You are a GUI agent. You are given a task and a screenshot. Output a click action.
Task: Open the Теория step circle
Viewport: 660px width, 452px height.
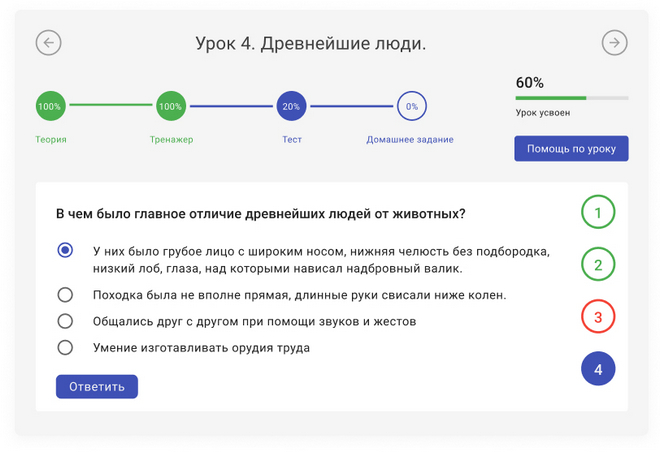click(x=51, y=106)
